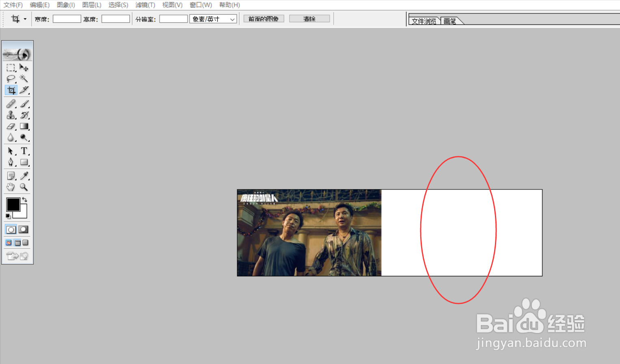
Task: Select the Notes tool
Action: tap(11, 176)
